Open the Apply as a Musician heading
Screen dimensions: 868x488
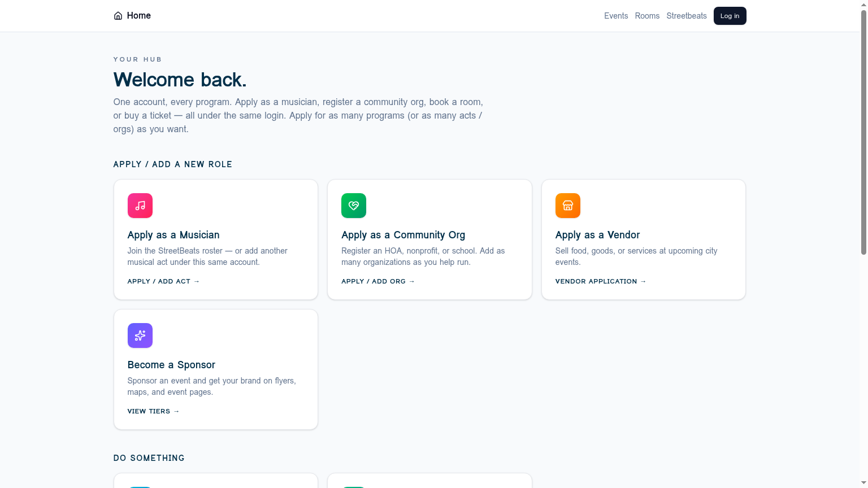pos(173,235)
